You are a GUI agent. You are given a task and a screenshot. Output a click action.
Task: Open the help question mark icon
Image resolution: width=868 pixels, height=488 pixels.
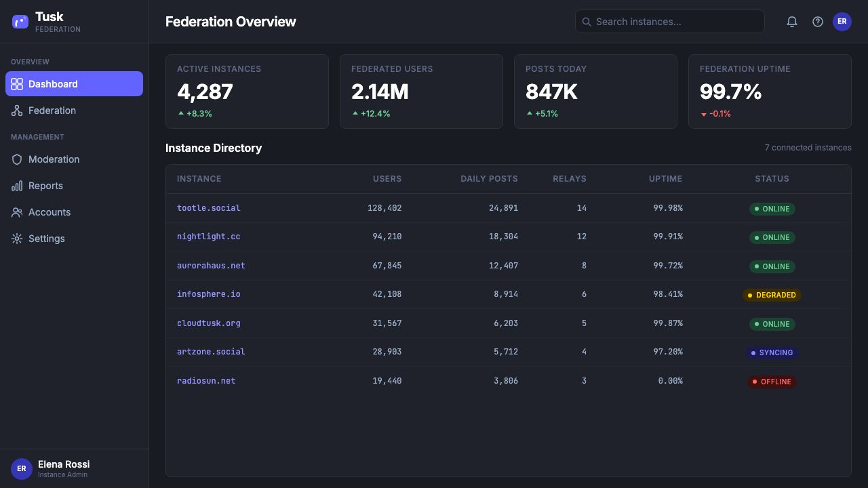pyautogui.click(x=818, y=22)
